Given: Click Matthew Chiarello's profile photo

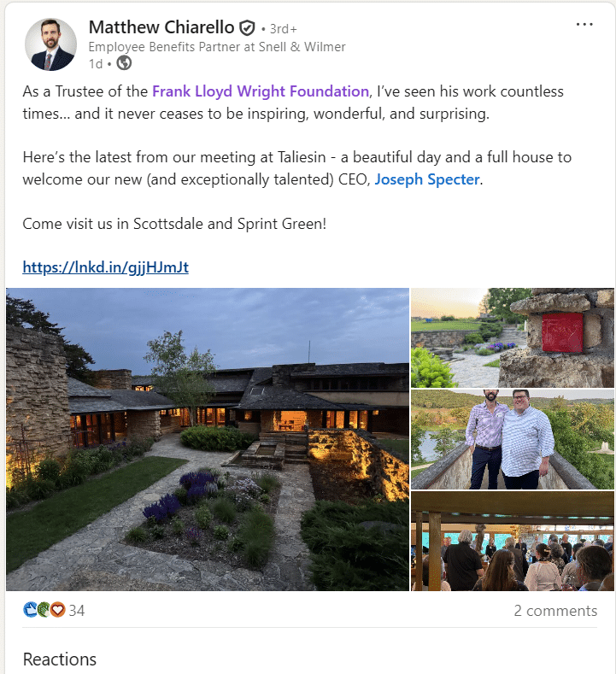Looking at the screenshot, I should pos(50,44).
